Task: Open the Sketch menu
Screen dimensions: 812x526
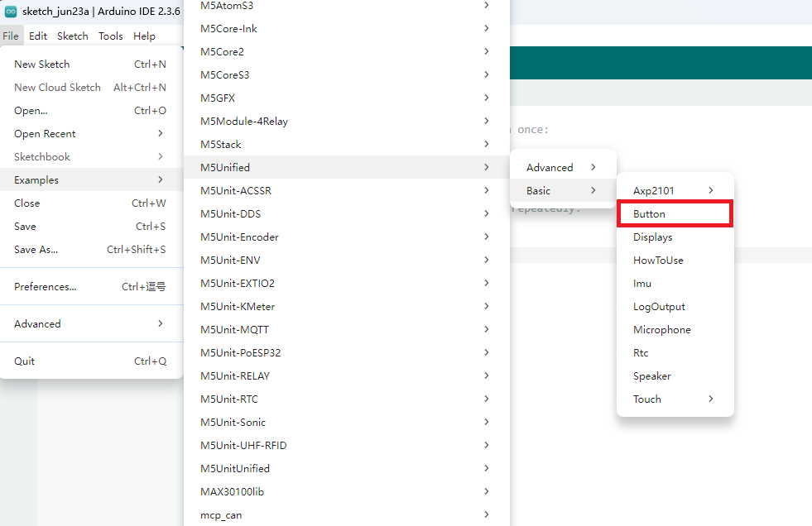Action: 73,36
